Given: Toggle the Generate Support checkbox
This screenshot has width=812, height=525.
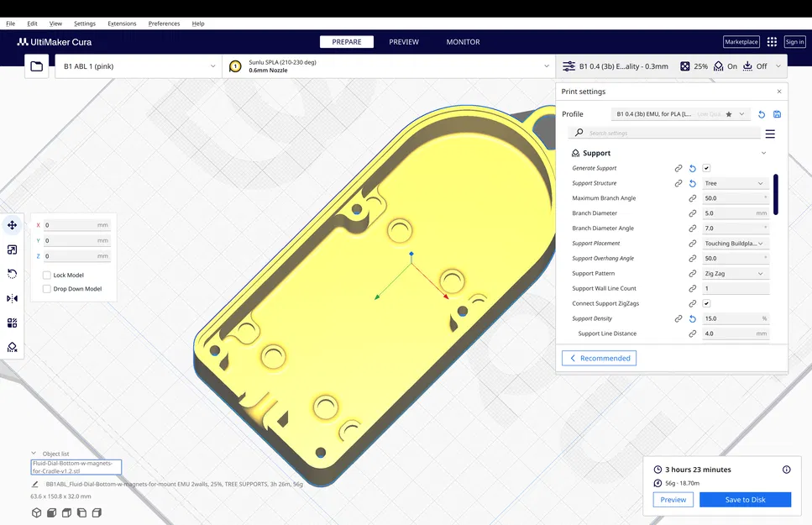Looking at the screenshot, I should coord(706,168).
